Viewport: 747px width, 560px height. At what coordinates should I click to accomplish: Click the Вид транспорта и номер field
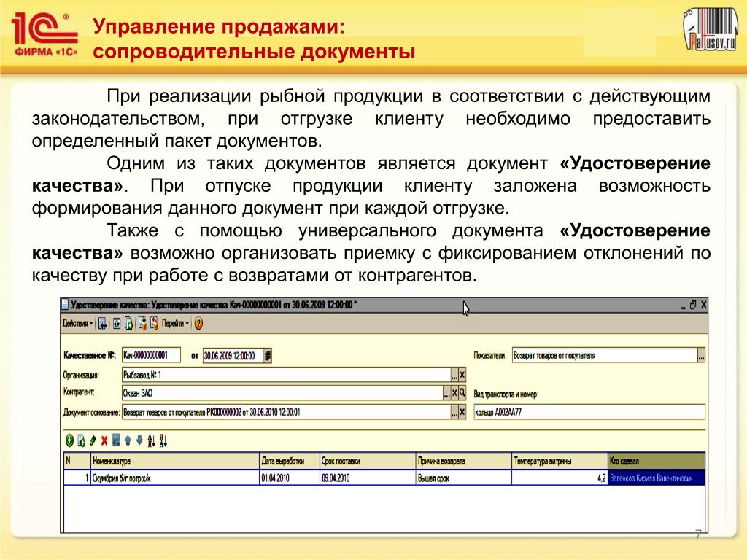[589, 412]
